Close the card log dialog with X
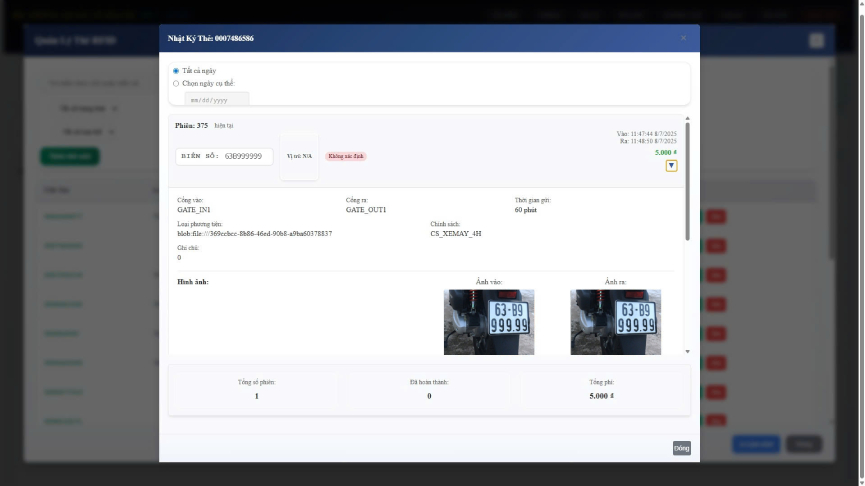The width and height of the screenshot is (865, 486). (x=683, y=38)
